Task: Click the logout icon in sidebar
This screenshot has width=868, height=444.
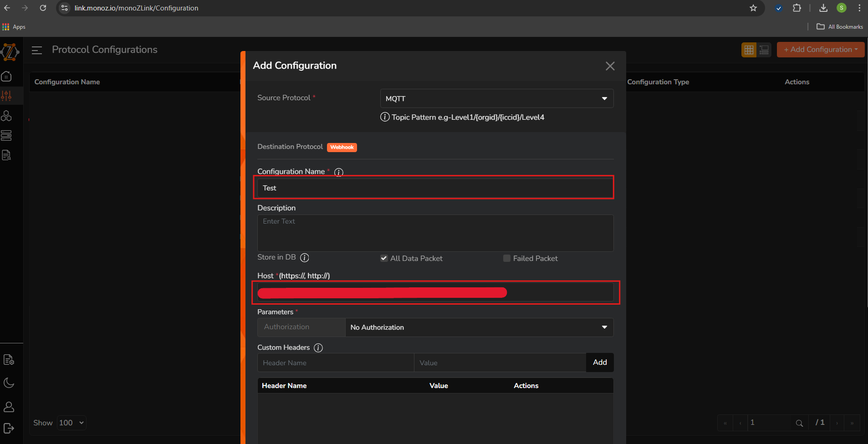Action: 9,429
